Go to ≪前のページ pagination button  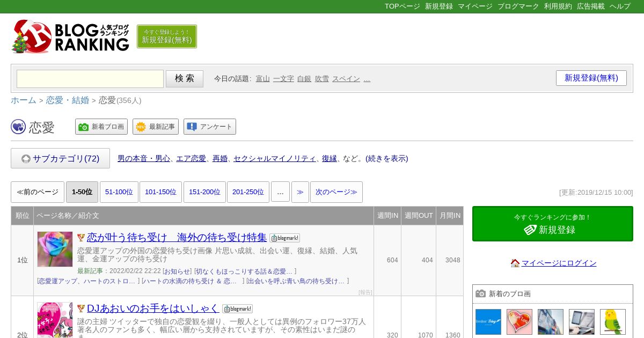pos(38,192)
